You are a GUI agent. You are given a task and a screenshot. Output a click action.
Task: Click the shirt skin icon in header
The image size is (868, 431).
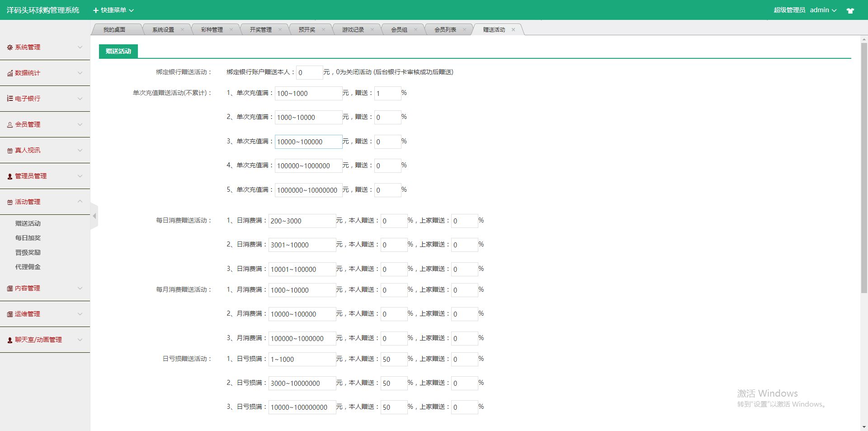click(850, 10)
